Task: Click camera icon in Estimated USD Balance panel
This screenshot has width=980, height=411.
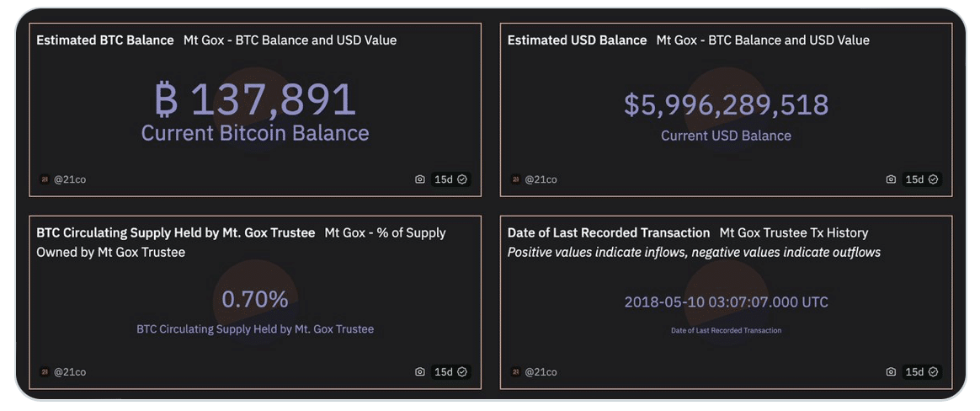Action: click(x=891, y=179)
